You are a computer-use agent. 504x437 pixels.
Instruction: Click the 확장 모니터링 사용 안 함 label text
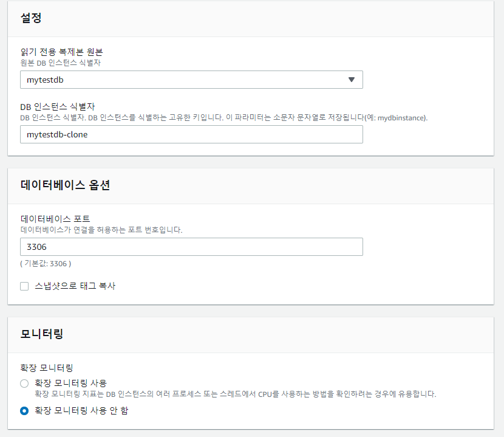(x=81, y=410)
